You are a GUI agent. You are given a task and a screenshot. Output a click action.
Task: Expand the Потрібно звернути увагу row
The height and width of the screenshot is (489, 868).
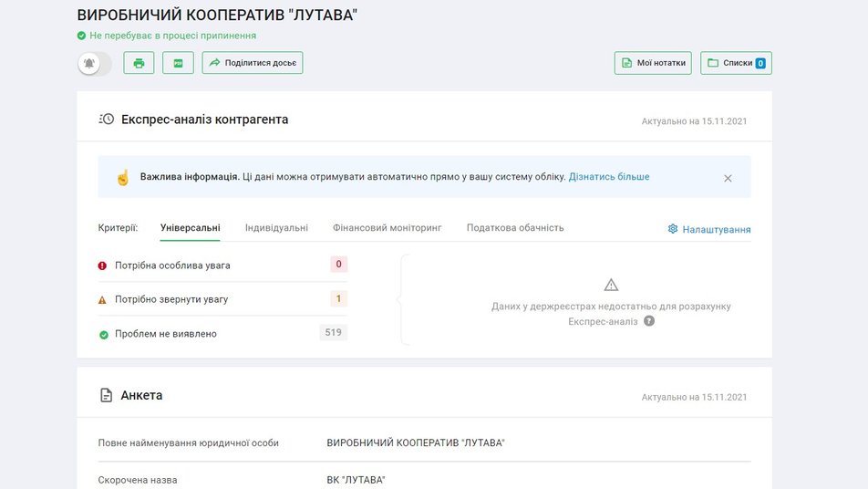pos(171,299)
